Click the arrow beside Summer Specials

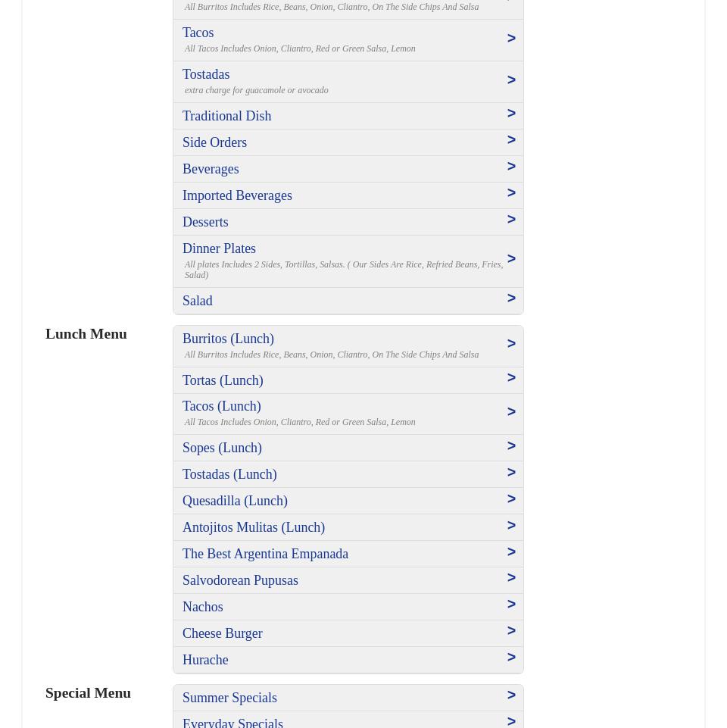coord(511,695)
